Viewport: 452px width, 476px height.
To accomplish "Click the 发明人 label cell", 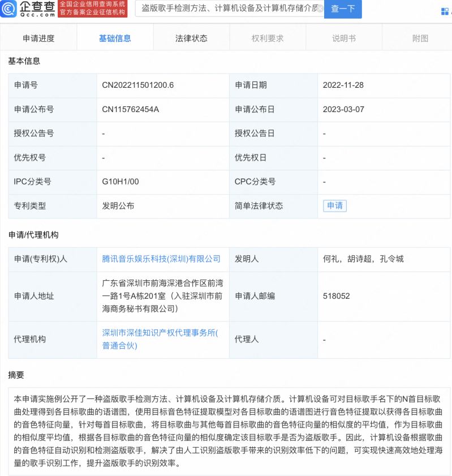I will click(273, 259).
